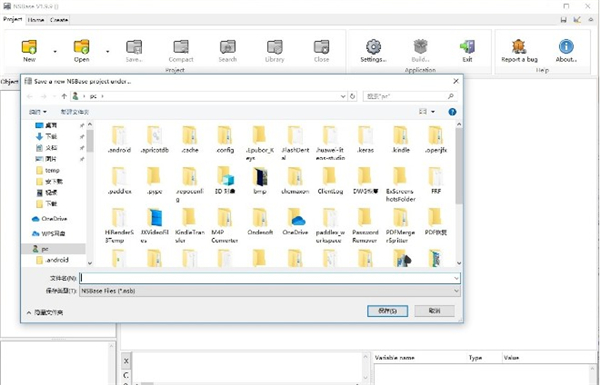Screen dimensions: 600x385
Task: Open the Settings gear icon
Action: [x=373, y=47]
